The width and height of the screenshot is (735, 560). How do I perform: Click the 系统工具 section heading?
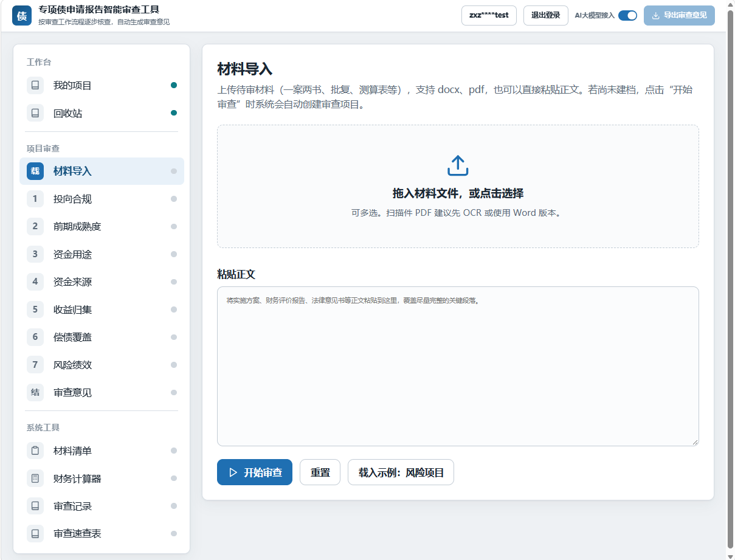coord(43,427)
